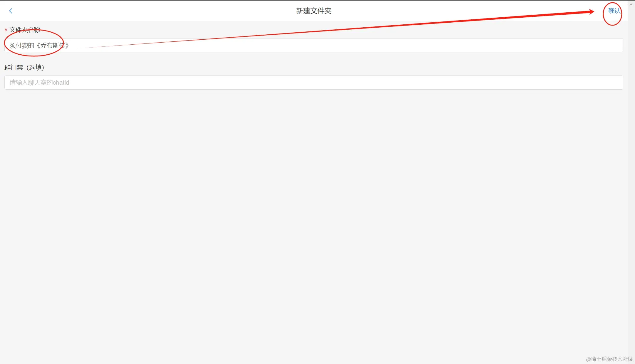Click the red circle around the folder name

34,43
